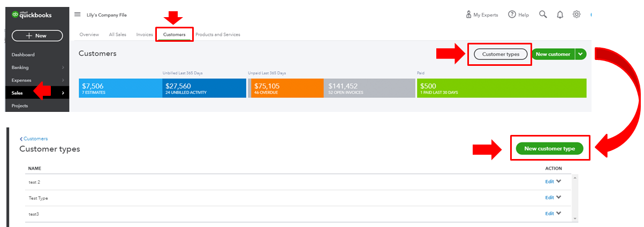Switch to the Invoices tab
The image size is (644, 227).
pyautogui.click(x=145, y=35)
